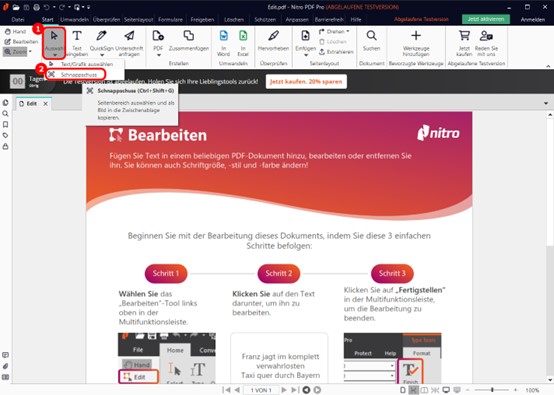The width and height of the screenshot is (554, 395).
Task: Open the Undo history dropdown arrow
Action: [54, 7]
